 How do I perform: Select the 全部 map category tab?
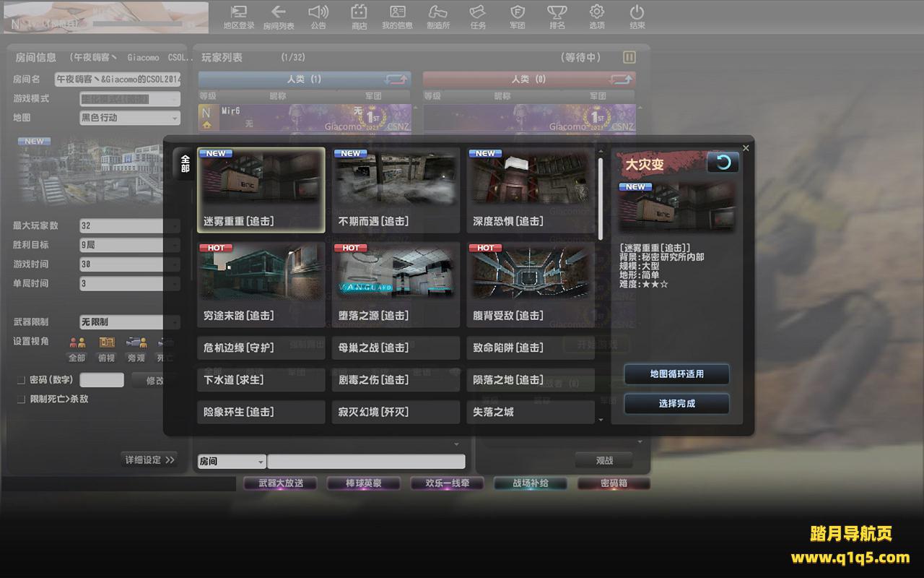click(x=185, y=163)
